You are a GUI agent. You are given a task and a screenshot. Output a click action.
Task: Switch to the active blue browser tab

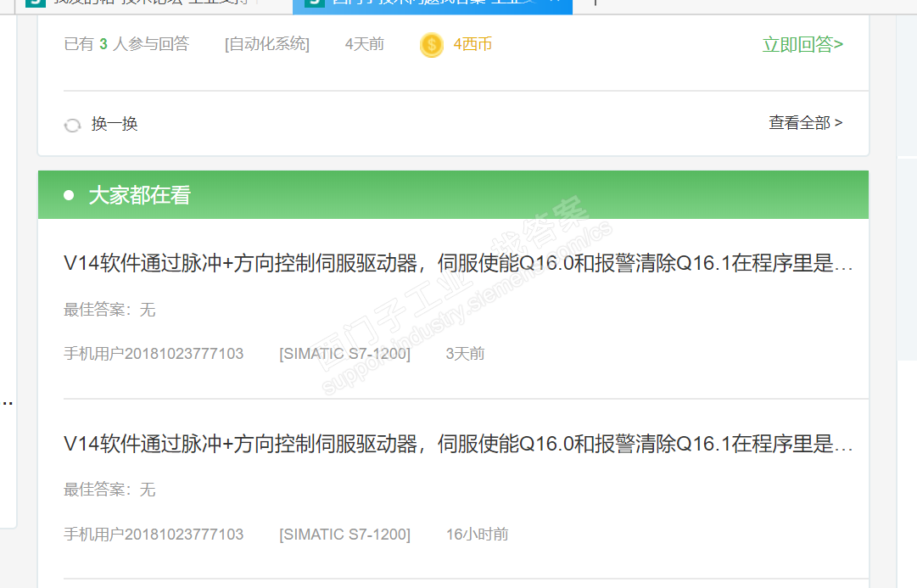(432, 5)
